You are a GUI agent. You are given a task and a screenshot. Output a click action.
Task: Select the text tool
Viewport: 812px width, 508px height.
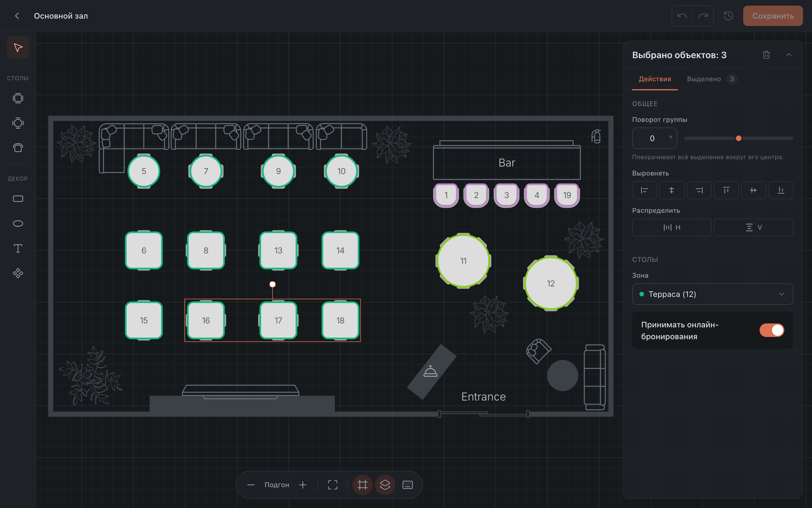point(18,249)
